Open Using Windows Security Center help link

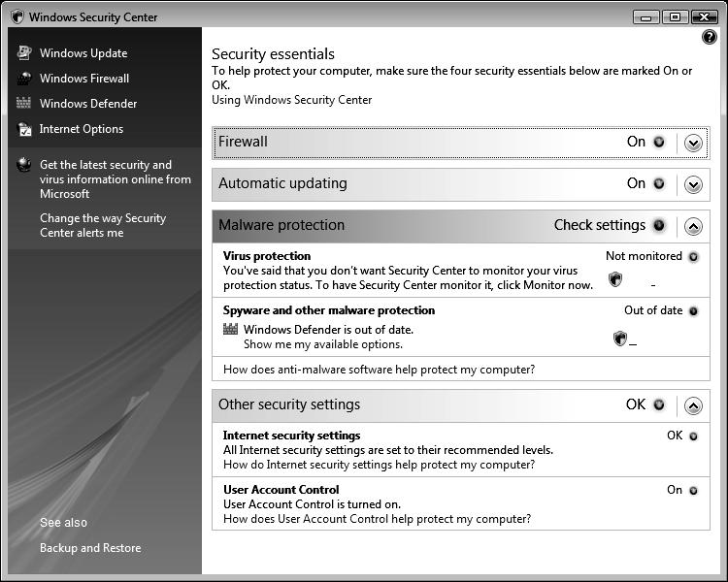click(291, 100)
